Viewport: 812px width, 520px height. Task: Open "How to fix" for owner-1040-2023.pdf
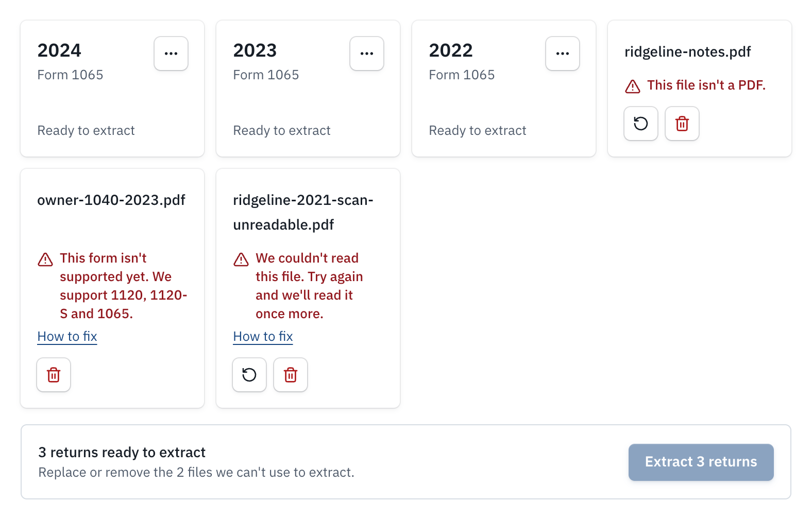click(67, 336)
